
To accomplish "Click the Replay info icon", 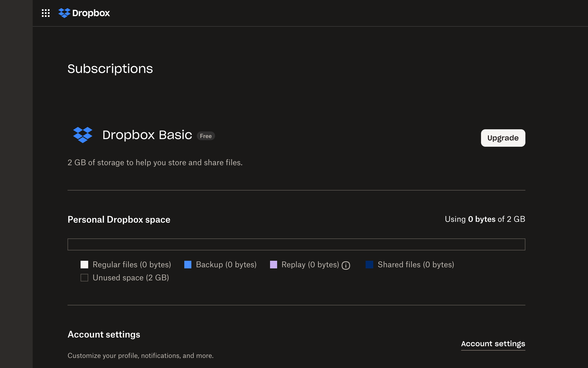I will [x=346, y=265].
